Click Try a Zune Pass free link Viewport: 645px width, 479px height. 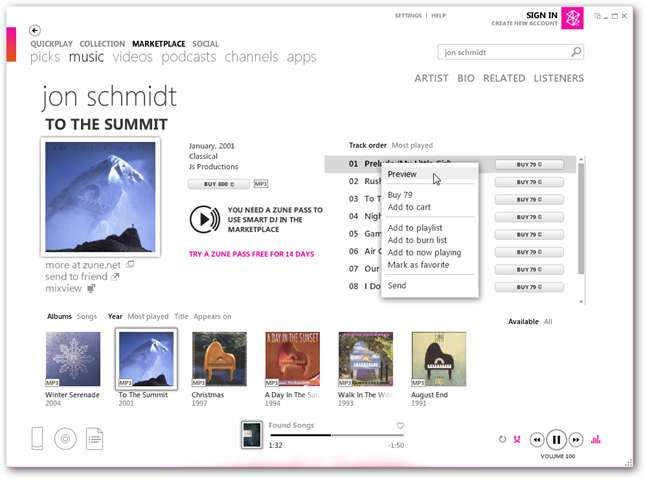pos(251,254)
